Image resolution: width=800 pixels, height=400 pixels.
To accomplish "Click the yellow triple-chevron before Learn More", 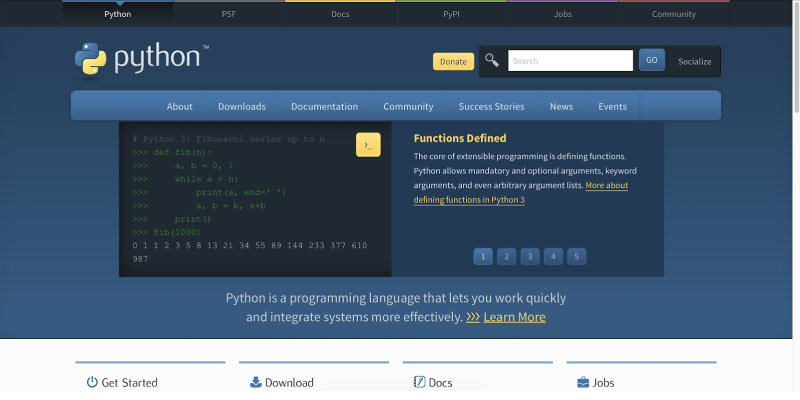I will 472,317.
